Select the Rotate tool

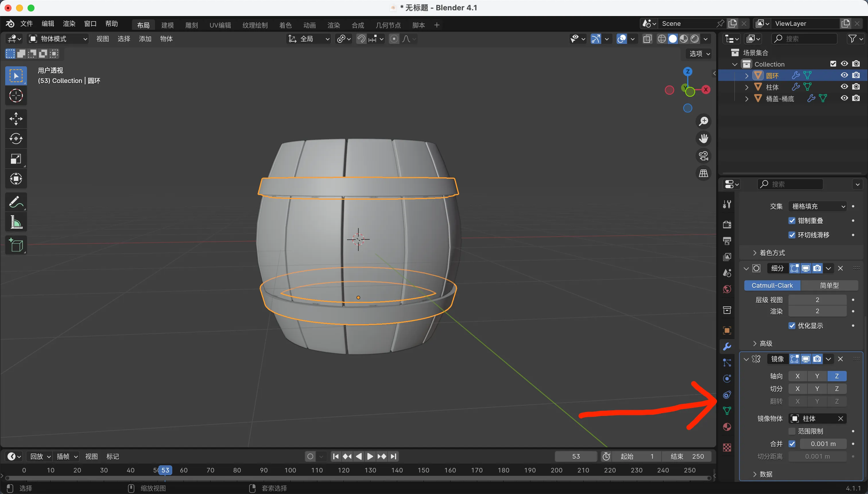coord(15,139)
